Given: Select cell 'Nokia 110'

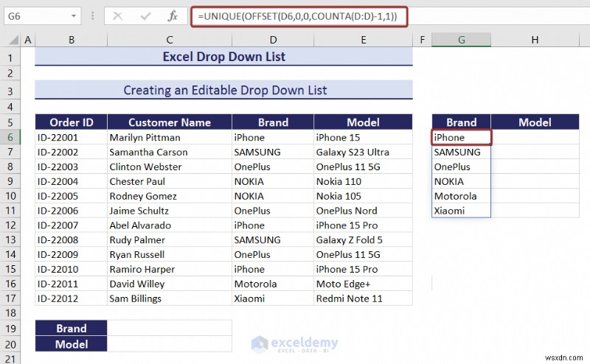Looking at the screenshot, I should (x=364, y=181).
